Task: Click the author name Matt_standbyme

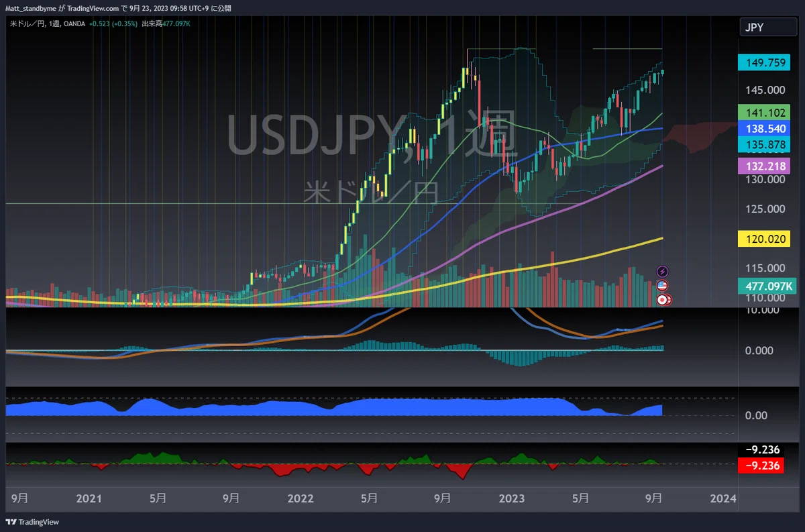Action: point(30,8)
